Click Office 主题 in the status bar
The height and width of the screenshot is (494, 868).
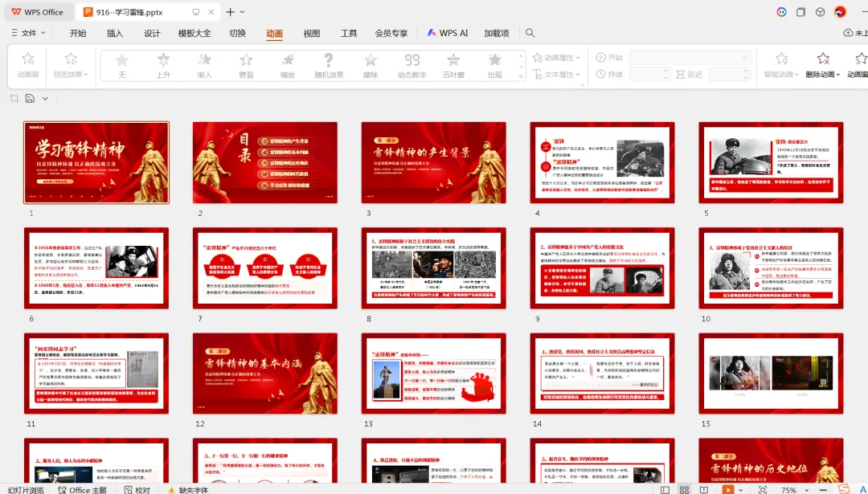click(82, 489)
